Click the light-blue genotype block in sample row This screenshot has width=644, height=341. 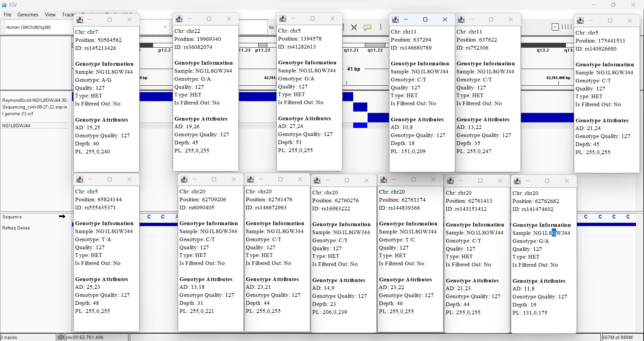pyautogui.click(x=360, y=125)
